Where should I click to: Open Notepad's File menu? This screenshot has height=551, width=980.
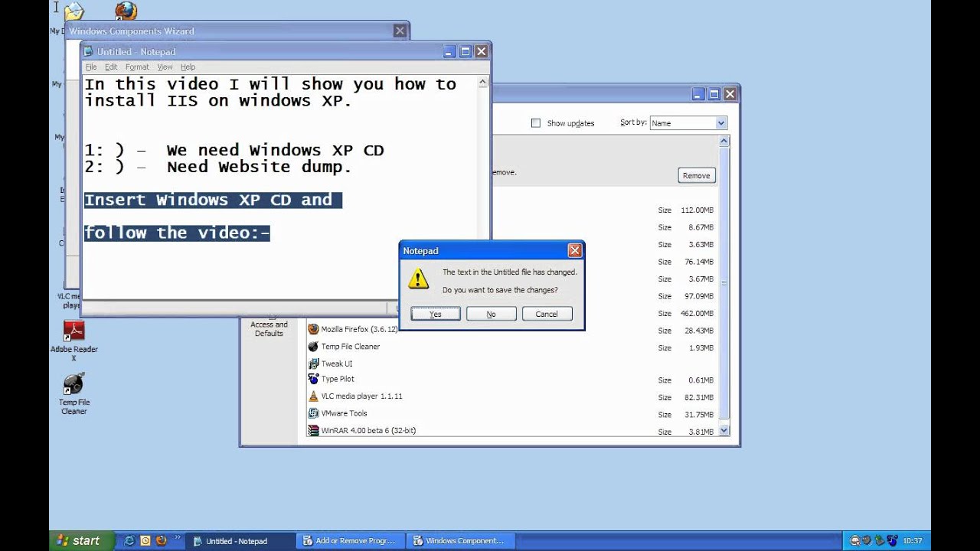tap(91, 67)
